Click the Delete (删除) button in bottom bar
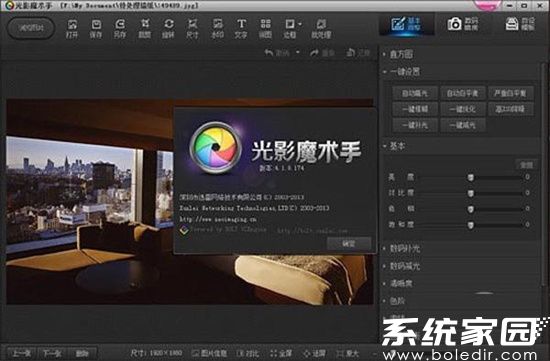Screen dimensions: 550x361 click(82, 353)
